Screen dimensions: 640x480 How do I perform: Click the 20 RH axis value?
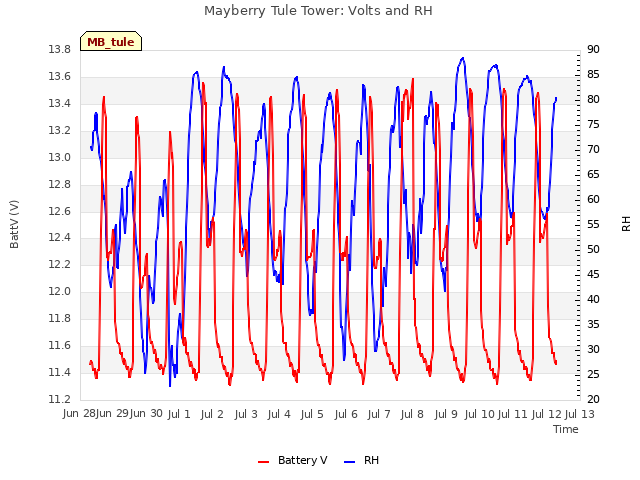click(x=593, y=399)
